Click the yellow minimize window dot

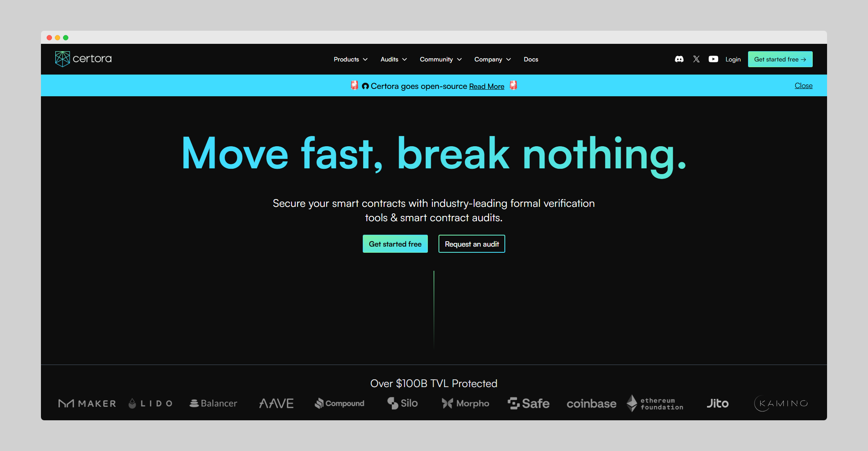[x=57, y=38]
